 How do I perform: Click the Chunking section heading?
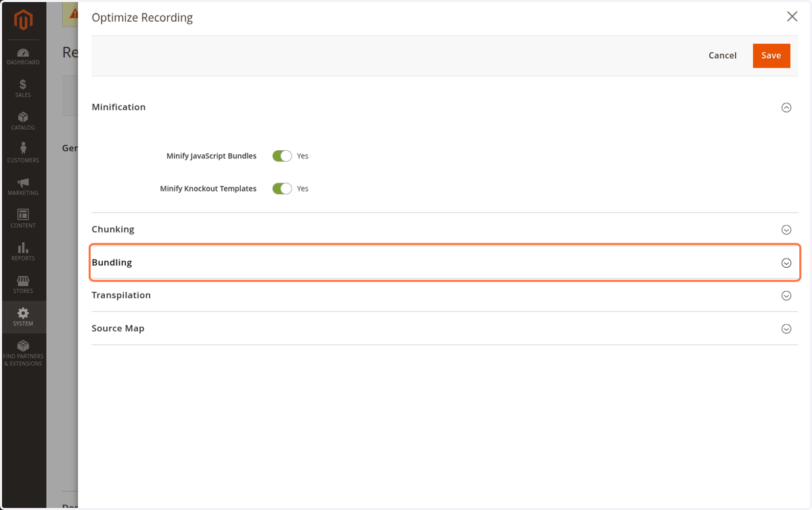pyautogui.click(x=113, y=229)
